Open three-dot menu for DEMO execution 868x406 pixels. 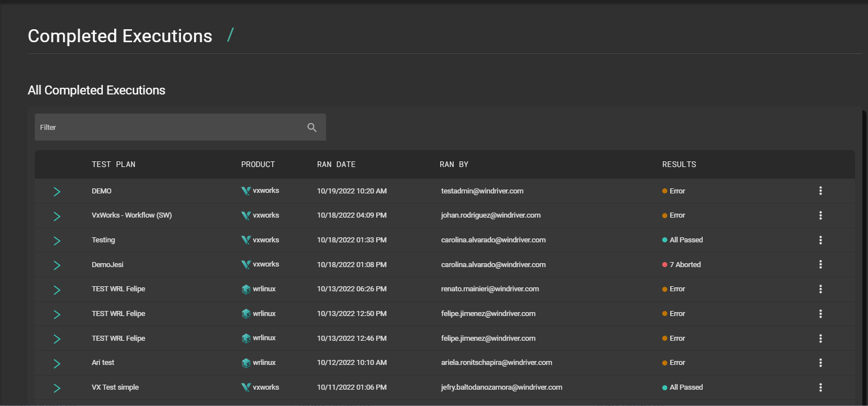(820, 191)
